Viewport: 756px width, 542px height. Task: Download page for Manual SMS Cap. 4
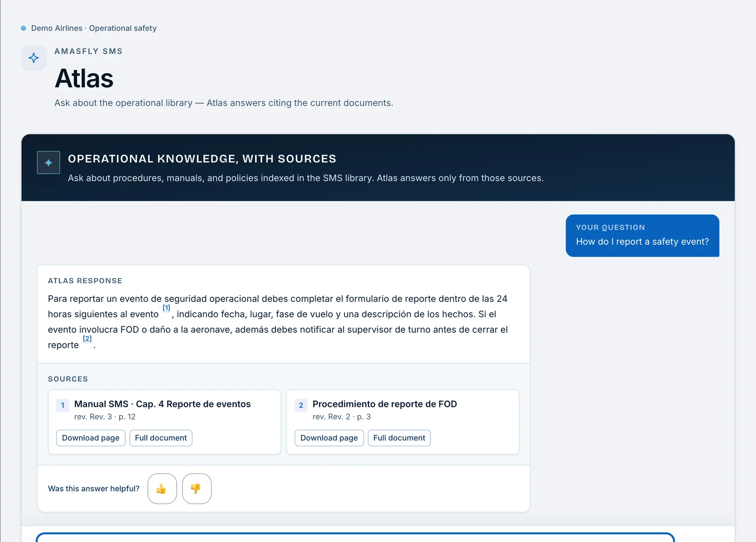[91, 438]
